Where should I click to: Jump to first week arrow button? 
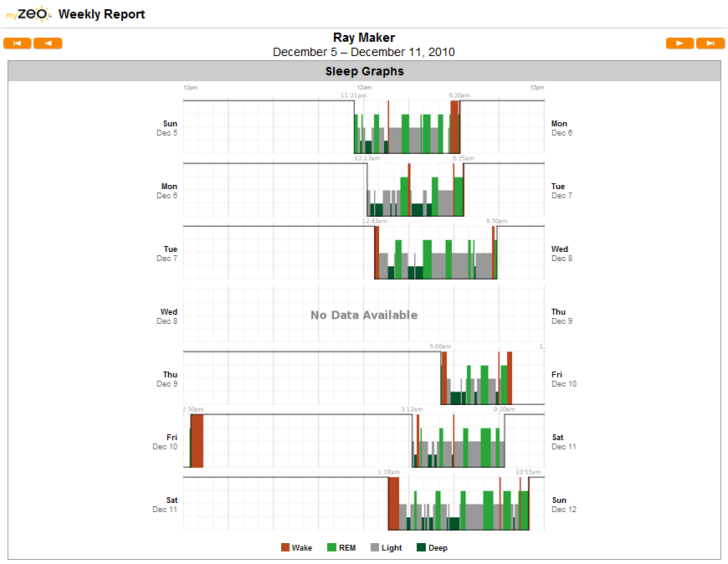point(18,44)
